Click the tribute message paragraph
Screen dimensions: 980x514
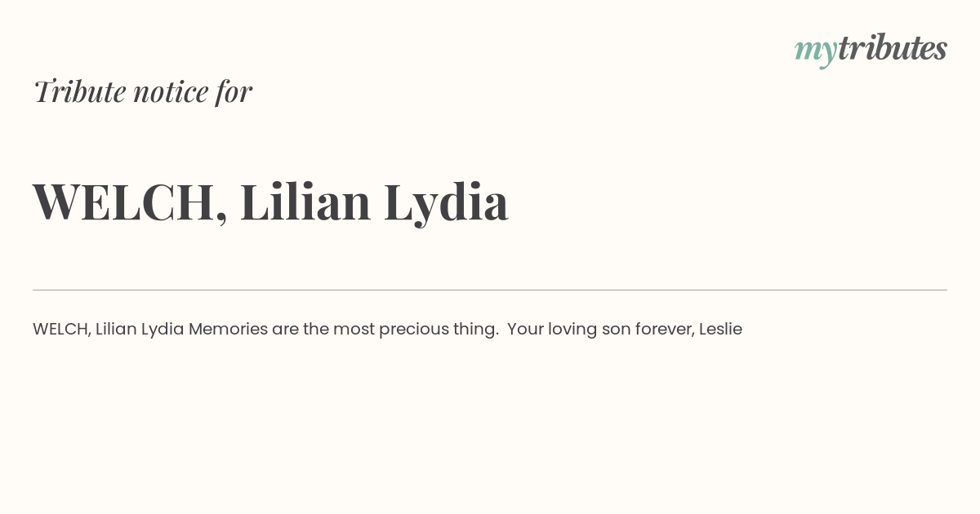[x=387, y=330]
